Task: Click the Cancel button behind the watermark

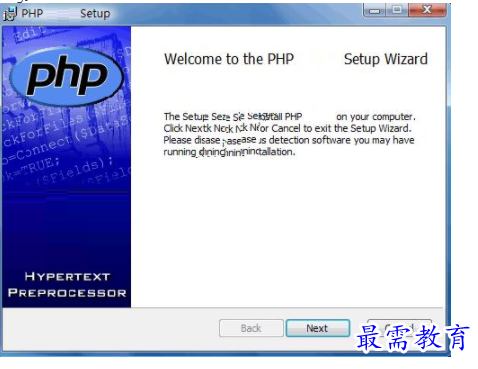Action: point(399,328)
